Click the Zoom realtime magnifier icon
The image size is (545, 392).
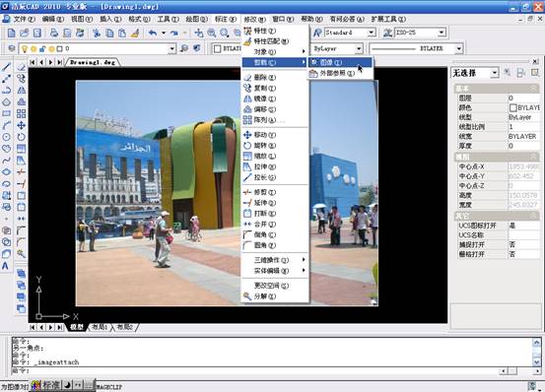pos(211,33)
